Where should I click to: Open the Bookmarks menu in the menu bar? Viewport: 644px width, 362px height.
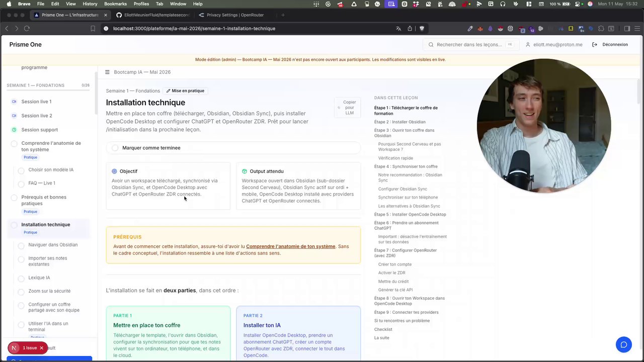click(x=115, y=4)
